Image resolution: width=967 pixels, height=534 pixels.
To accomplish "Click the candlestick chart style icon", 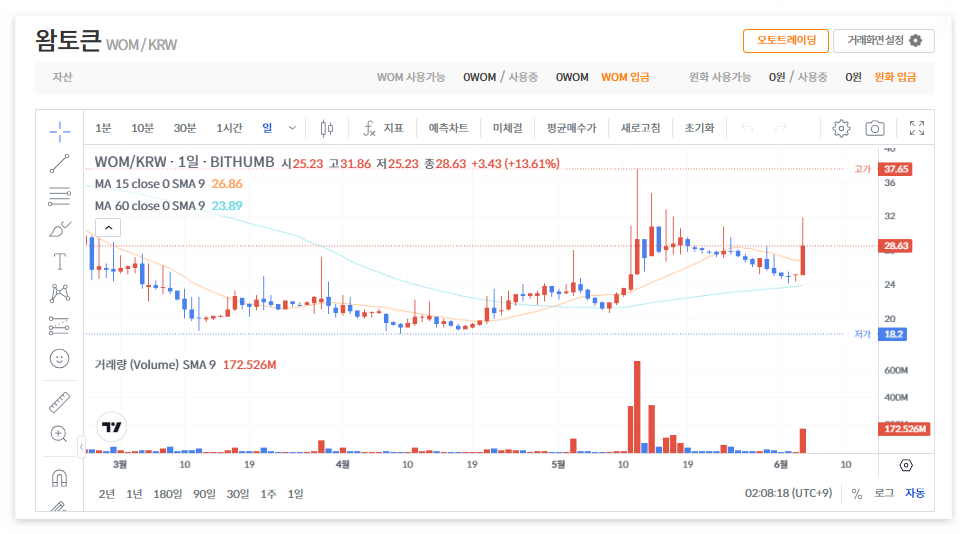I will pyautogui.click(x=327, y=128).
